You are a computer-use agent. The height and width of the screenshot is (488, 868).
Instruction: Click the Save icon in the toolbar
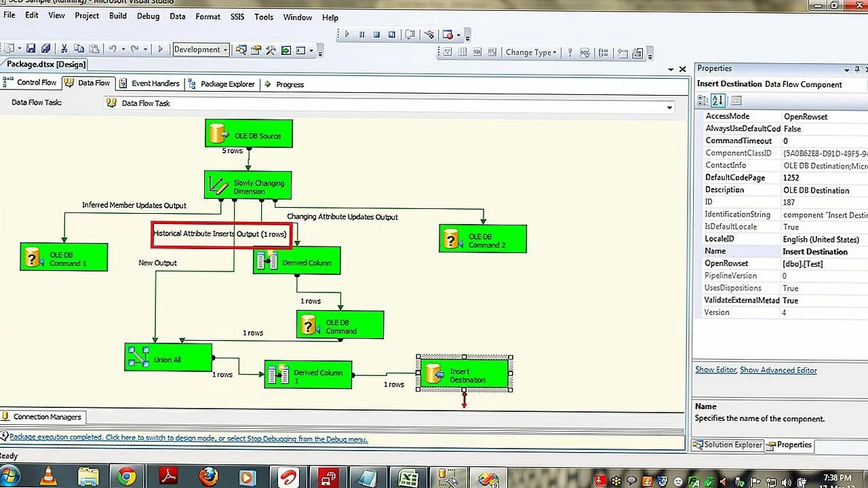tap(31, 49)
